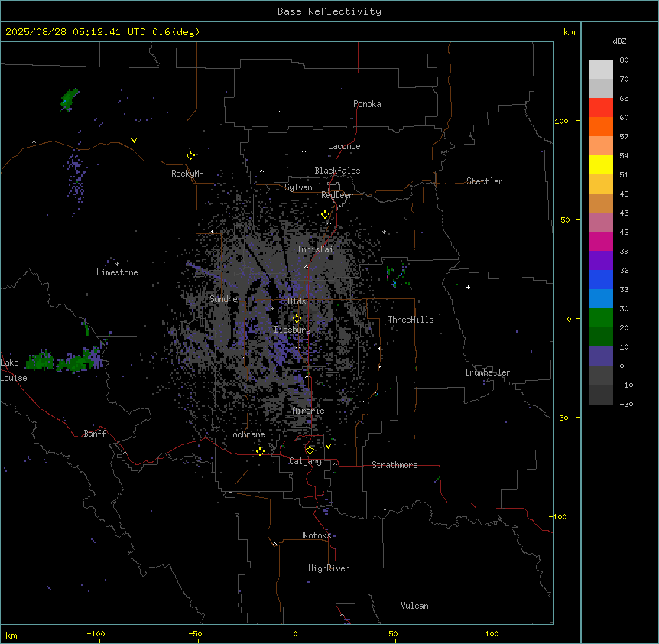Click the Drumheller label
The width and height of the screenshot is (659, 644).
coord(488,372)
